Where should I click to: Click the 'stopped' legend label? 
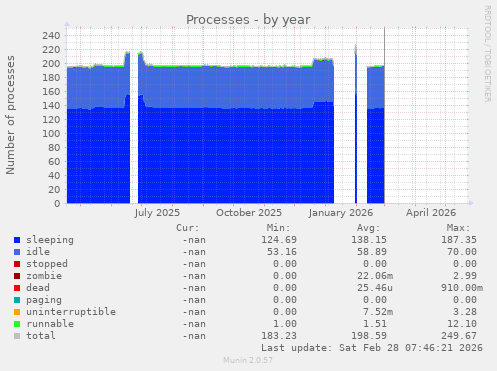tap(47, 264)
